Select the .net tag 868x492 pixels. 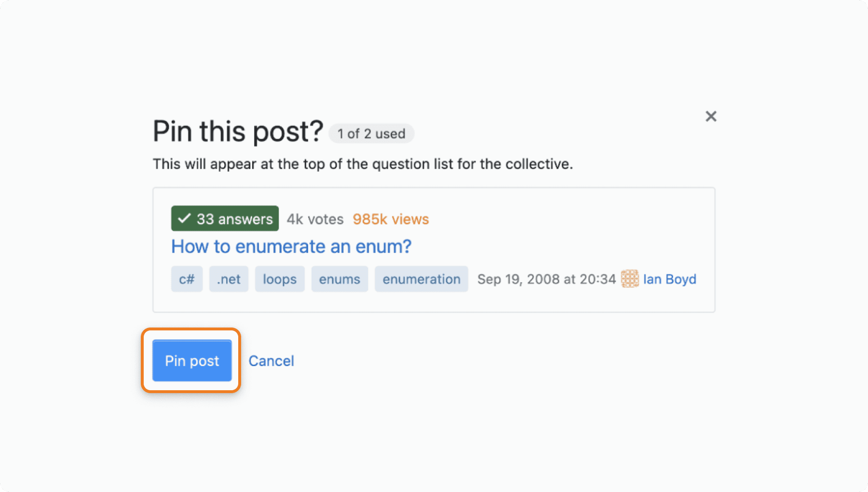[x=229, y=279]
